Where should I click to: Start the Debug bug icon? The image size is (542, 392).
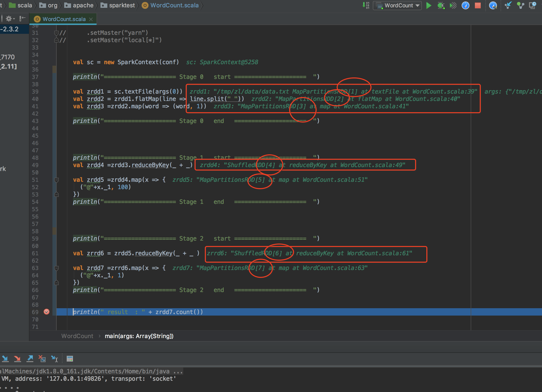[x=441, y=5]
